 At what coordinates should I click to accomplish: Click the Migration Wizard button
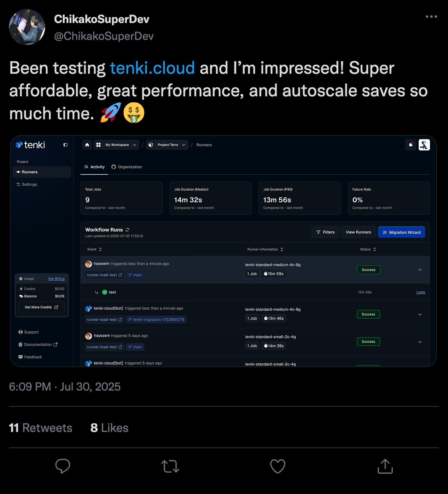click(x=401, y=232)
